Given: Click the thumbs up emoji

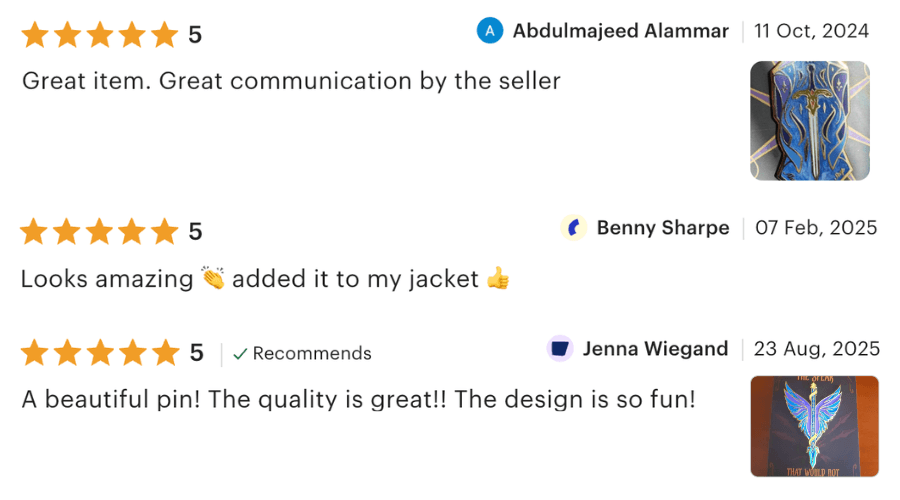Looking at the screenshot, I should pyautogui.click(x=497, y=279).
